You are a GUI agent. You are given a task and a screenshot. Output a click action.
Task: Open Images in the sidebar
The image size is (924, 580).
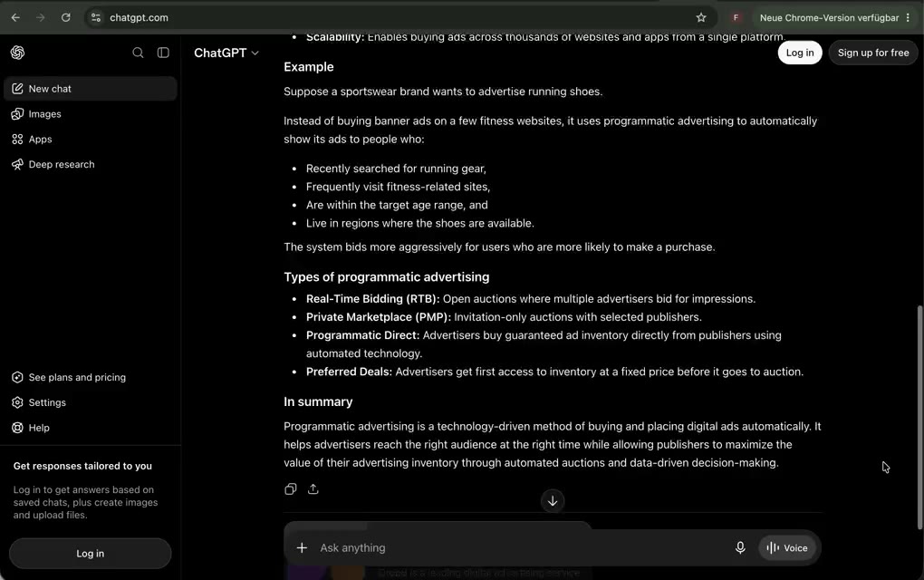coord(91,114)
